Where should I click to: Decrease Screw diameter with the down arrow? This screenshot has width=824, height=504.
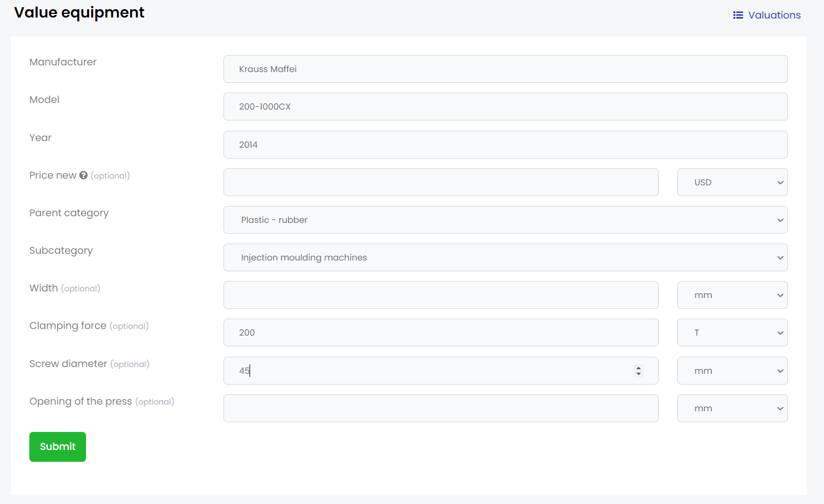click(639, 374)
